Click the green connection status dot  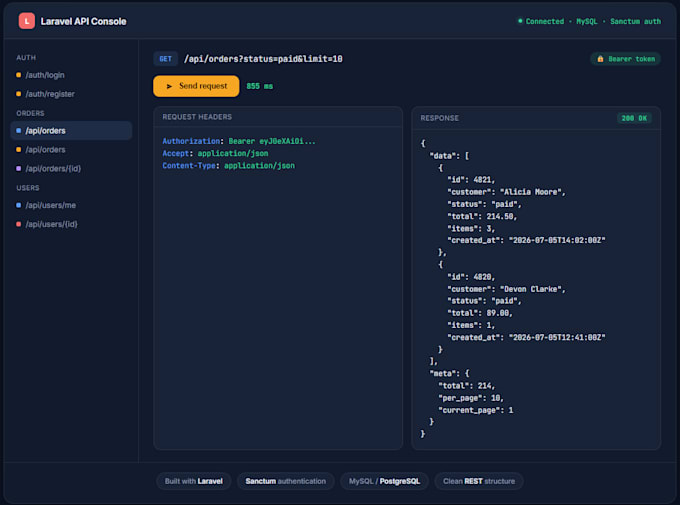coord(520,21)
